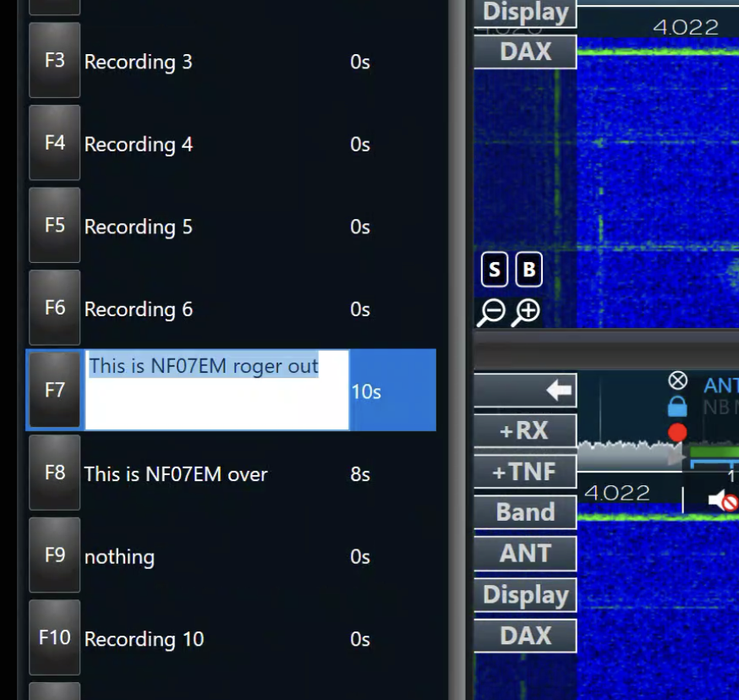Click the 10s duration of F7 recording
Viewport: 739px width, 700px height.
tap(366, 392)
